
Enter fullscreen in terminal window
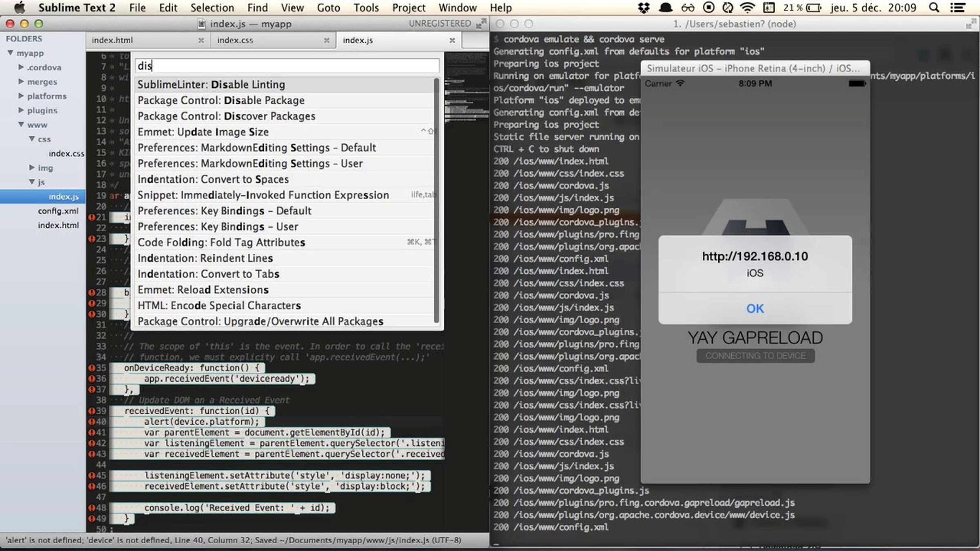tap(971, 24)
